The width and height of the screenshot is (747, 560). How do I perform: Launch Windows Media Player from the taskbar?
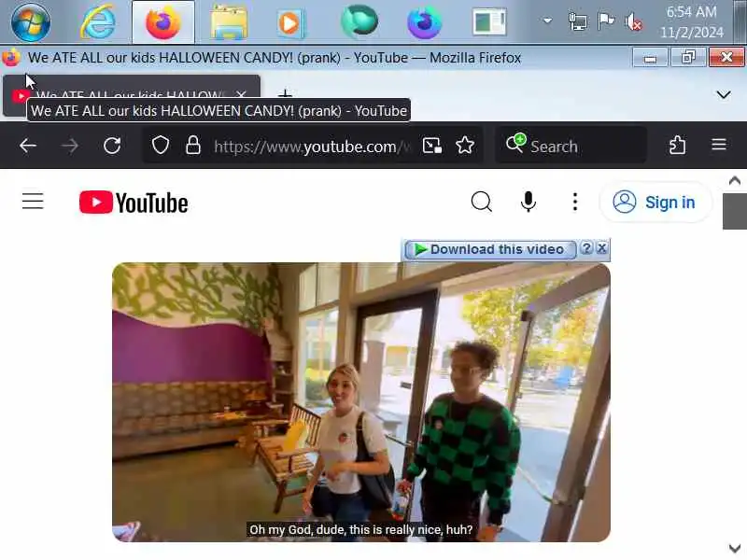(x=290, y=22)
